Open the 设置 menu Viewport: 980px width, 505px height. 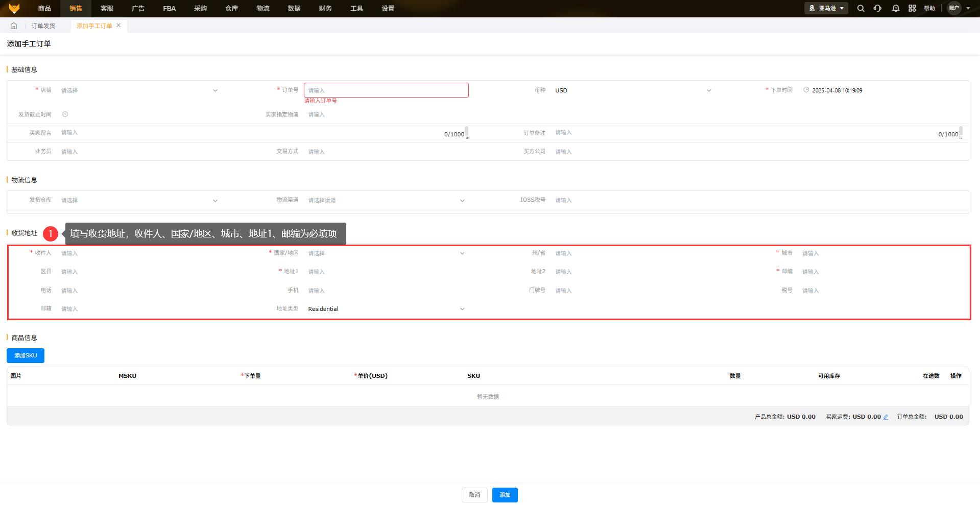click(388, 9)
